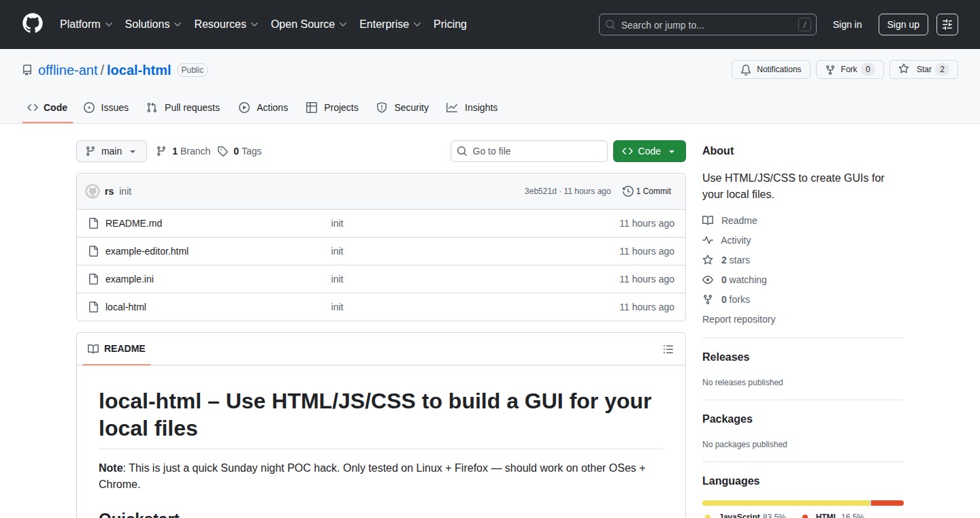Open commit hash 3eb521d

point(540,191)
